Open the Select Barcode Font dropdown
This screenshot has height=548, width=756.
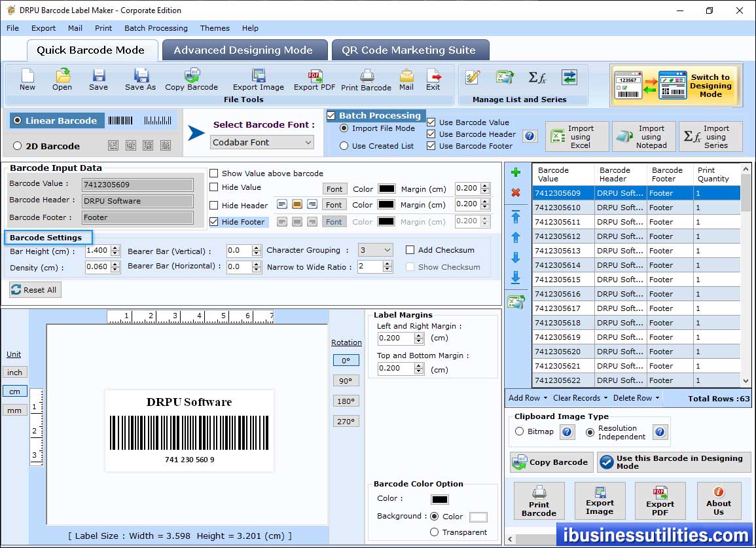tap(262, 142)
